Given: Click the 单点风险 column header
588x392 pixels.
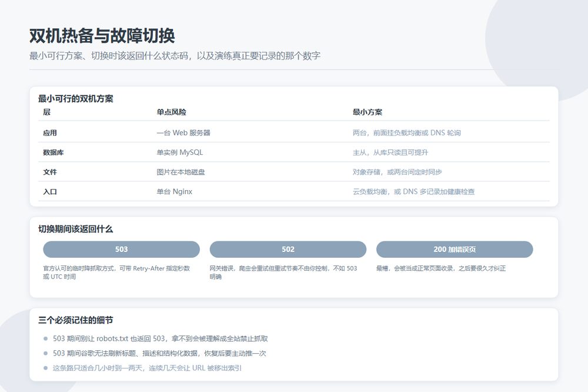Looking at the screenshot, I should click(171, 112).
